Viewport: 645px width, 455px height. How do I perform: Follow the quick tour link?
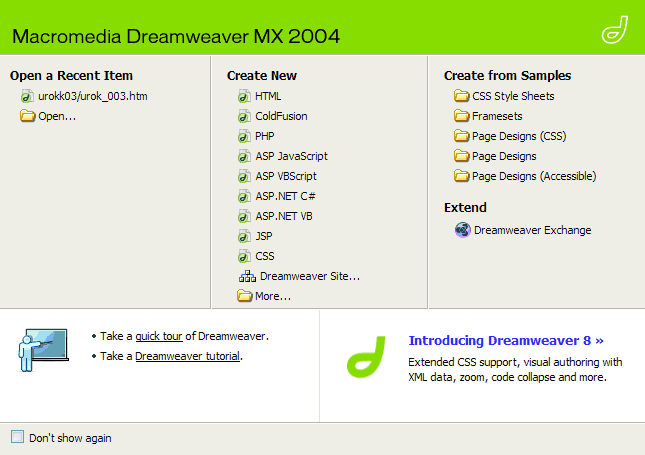coord(159,337)
